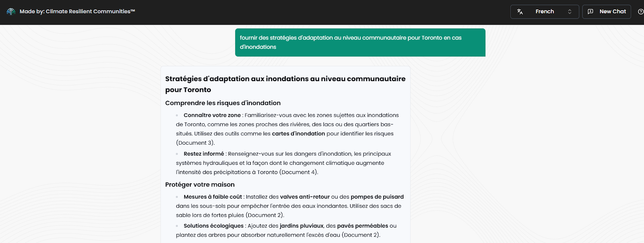The height and width of the screenshot is (243, 644).
Task: Click the bold text Connaître votre zone
Action: pos(212,115)
